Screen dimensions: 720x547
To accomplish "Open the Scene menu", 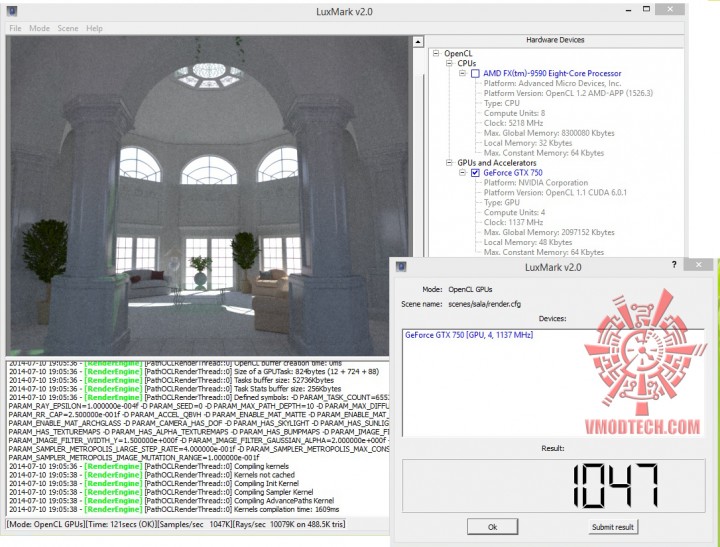I will (x=68, y=28).
